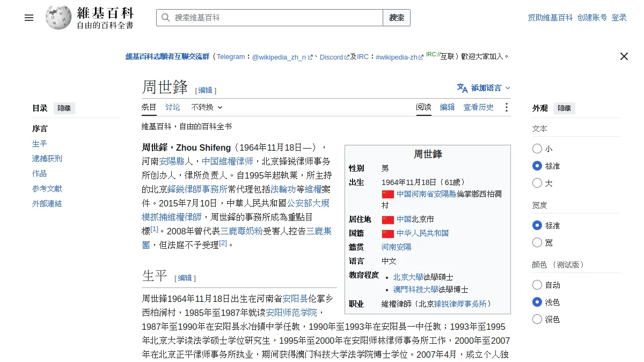Open 北京大學 link in infobox
The image size is (644, 362).
(408, 277)
